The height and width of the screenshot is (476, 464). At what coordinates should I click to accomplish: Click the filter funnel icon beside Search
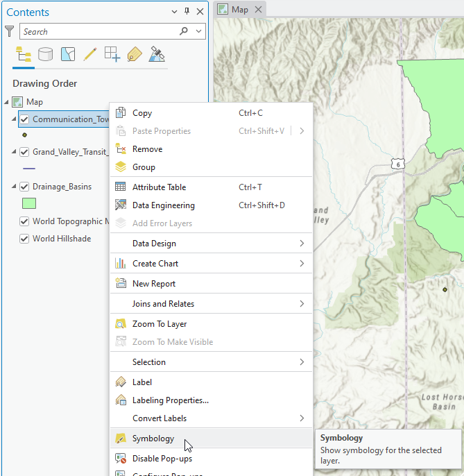pos(9,31)
